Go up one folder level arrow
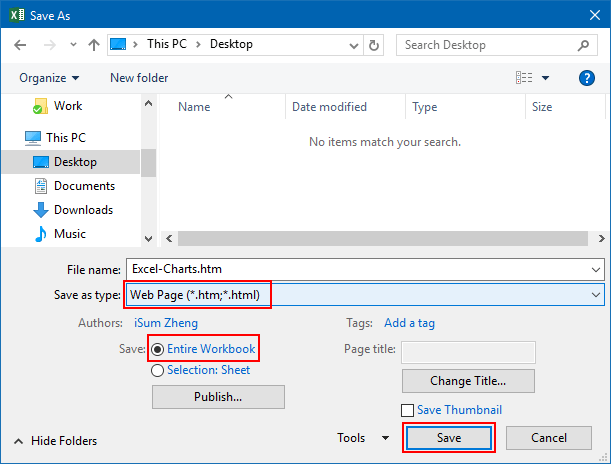 [x=94, y=45]
